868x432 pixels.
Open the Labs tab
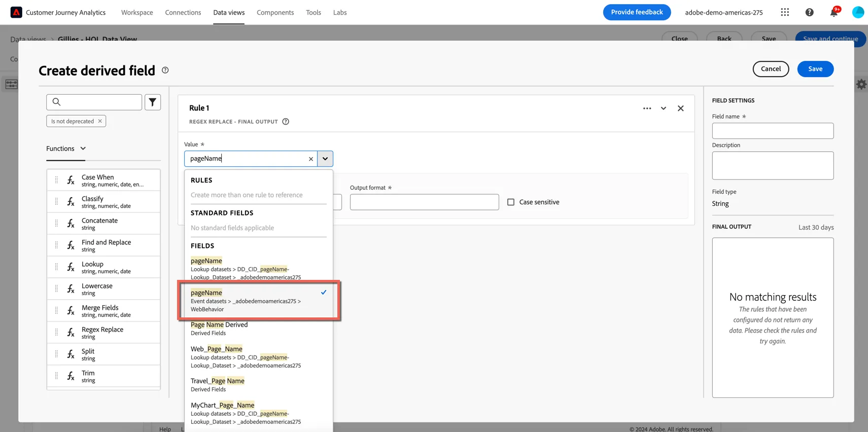(340, 12)
